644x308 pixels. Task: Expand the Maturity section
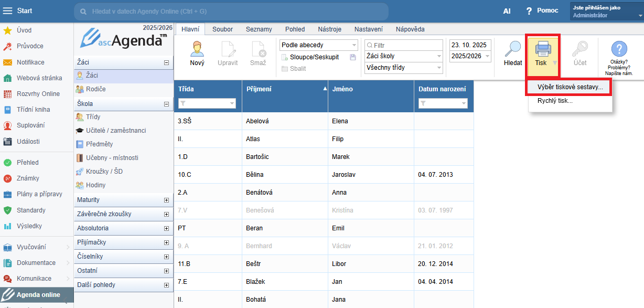[x=167, y=200]
